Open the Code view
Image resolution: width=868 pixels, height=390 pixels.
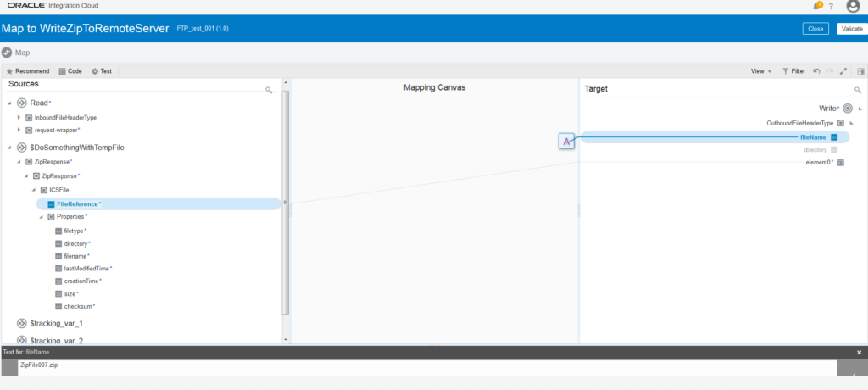click(x=70, y=71)
